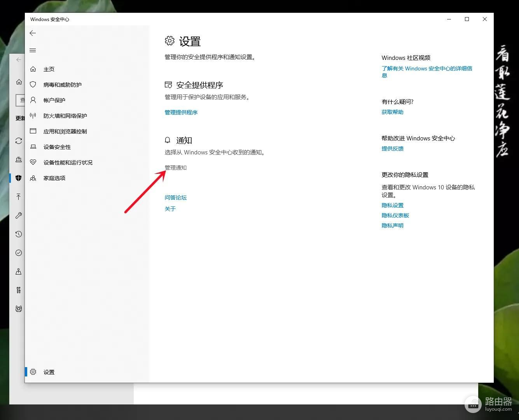
Task: Maximize the Windows 安全中心 window
Action: (467, 19)
